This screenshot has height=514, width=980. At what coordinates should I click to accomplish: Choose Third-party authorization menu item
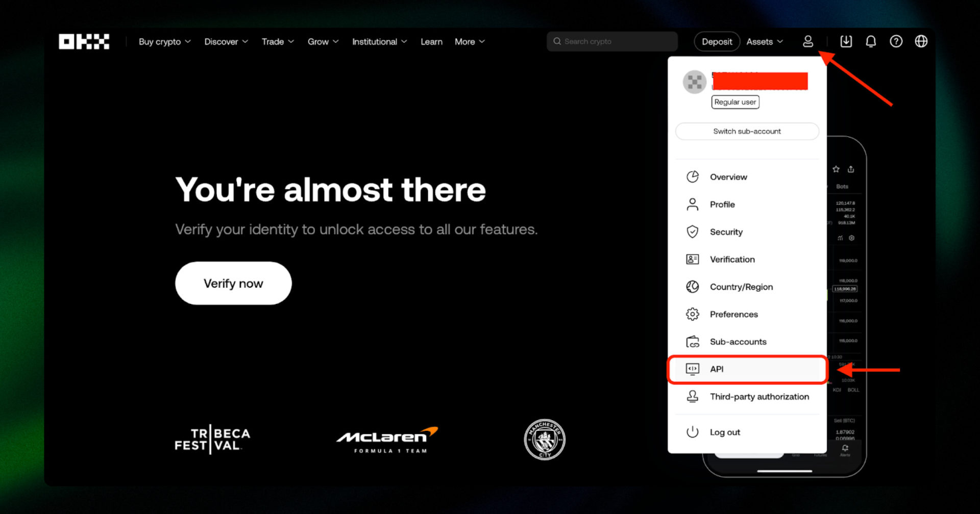[x=759, y=397]
